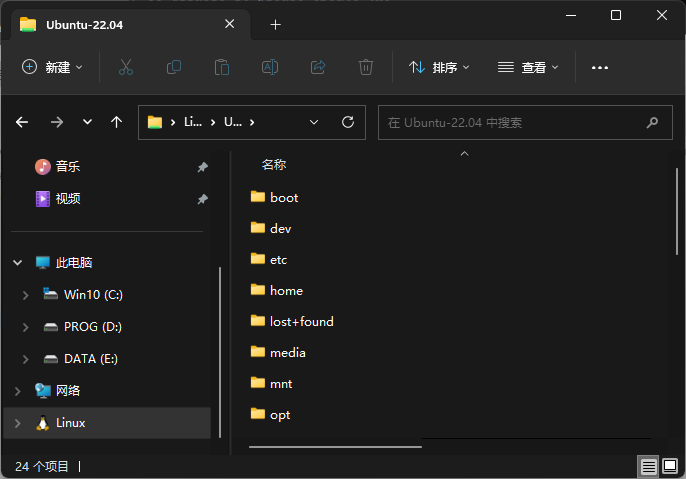Select the dev folder
Image resolution: width=686 pixels, height=479 pixels.
click(280, 229)
